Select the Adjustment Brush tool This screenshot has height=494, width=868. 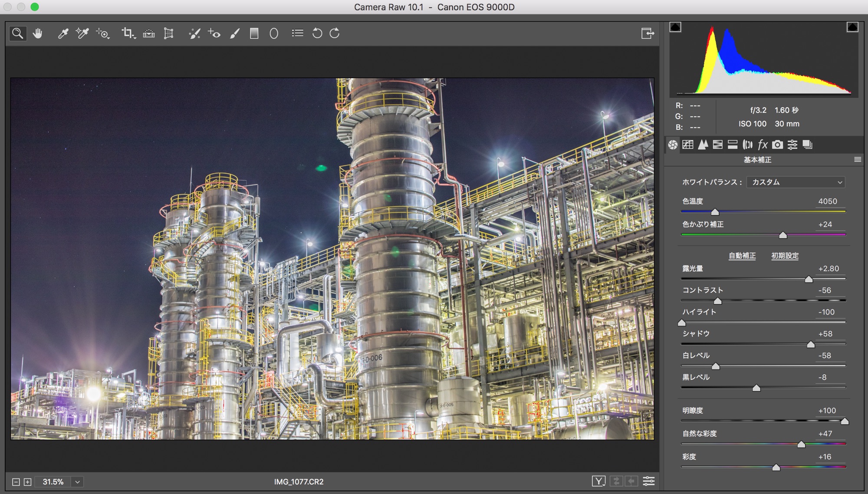pyautogui.click(x=235, y=33)
